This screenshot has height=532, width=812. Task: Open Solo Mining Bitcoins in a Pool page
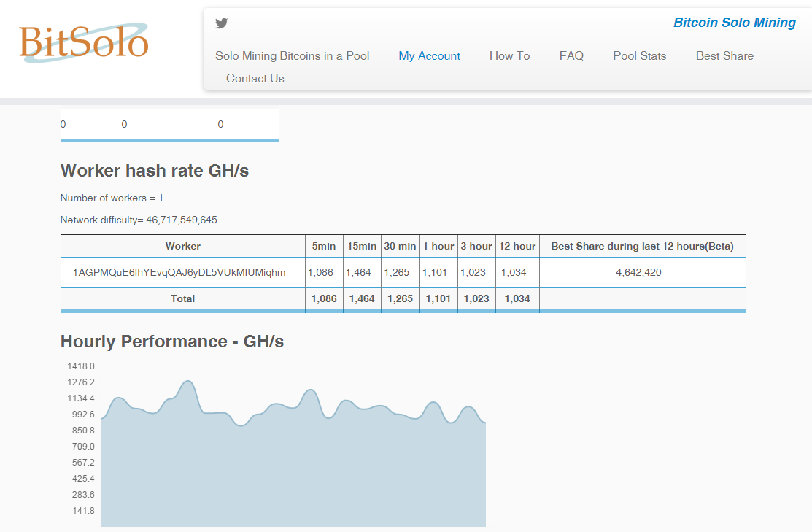coord(292,56)
